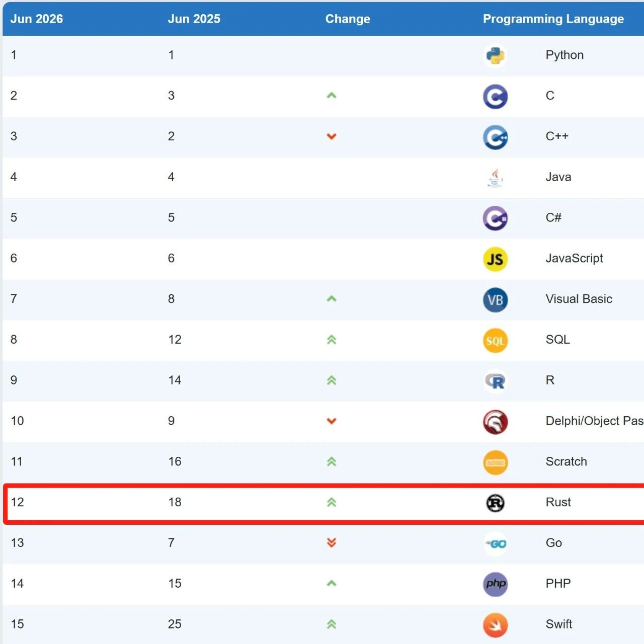Viewport: 644px width, 644px height.
Task: Select the yellow JS JavaScript icon
Action: pyautogui.click(x=495, y=259)
